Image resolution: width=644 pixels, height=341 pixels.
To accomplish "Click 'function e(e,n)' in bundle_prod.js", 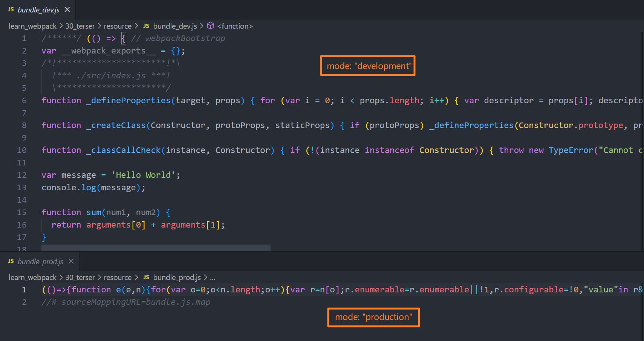I will (109, 290).
